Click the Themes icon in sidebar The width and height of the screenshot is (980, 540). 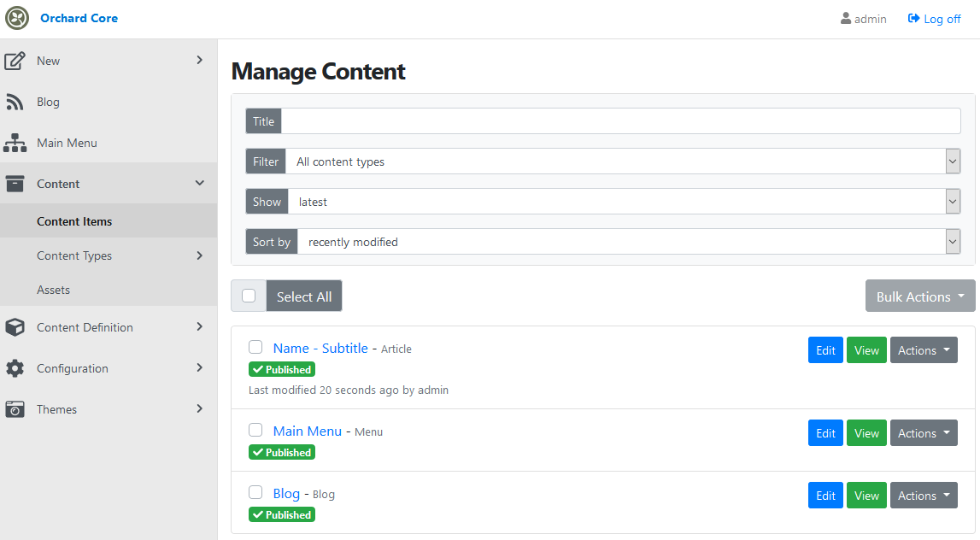15,409
